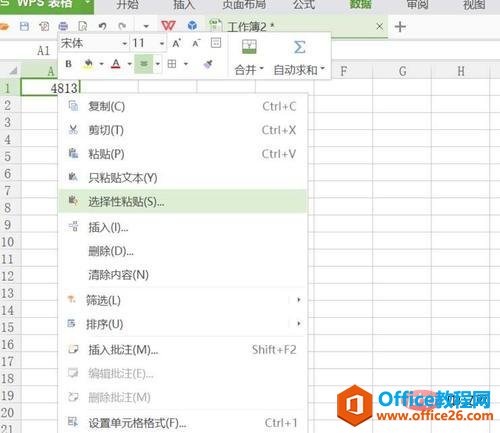The image size is (500, 433).
Task: Expand the font color dropdown arrow
Action: 129,64
